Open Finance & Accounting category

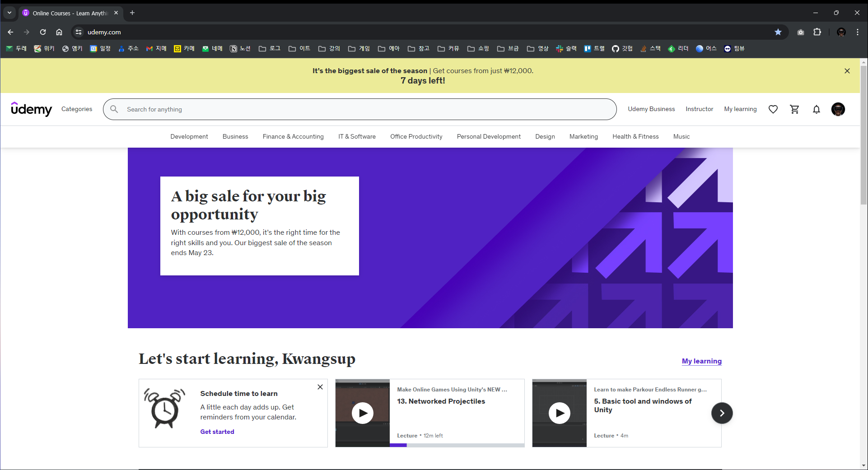point(293,136)
